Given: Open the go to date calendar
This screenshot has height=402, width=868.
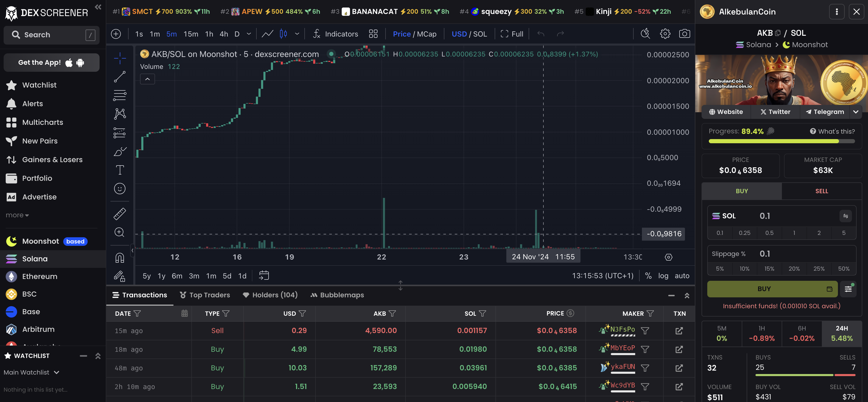Looking at the screenshot, I should (x=264, y=275).
